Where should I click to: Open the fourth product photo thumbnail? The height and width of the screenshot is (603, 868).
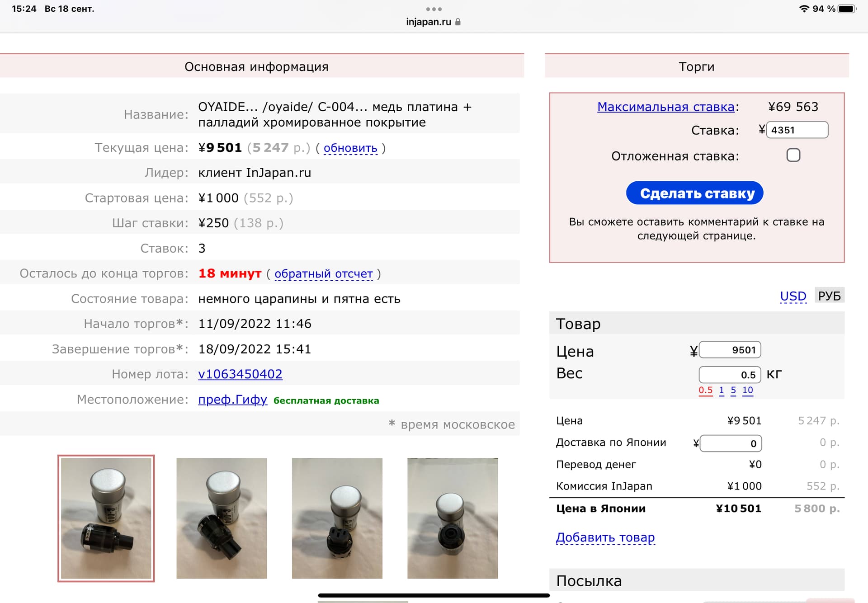(453, 518)
